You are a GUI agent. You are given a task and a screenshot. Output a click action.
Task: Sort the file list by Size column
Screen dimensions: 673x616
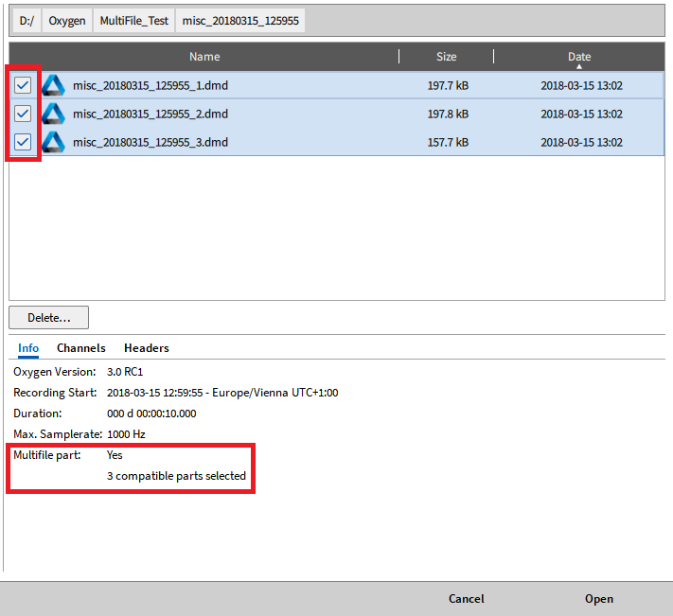click(x=446, y=57)
